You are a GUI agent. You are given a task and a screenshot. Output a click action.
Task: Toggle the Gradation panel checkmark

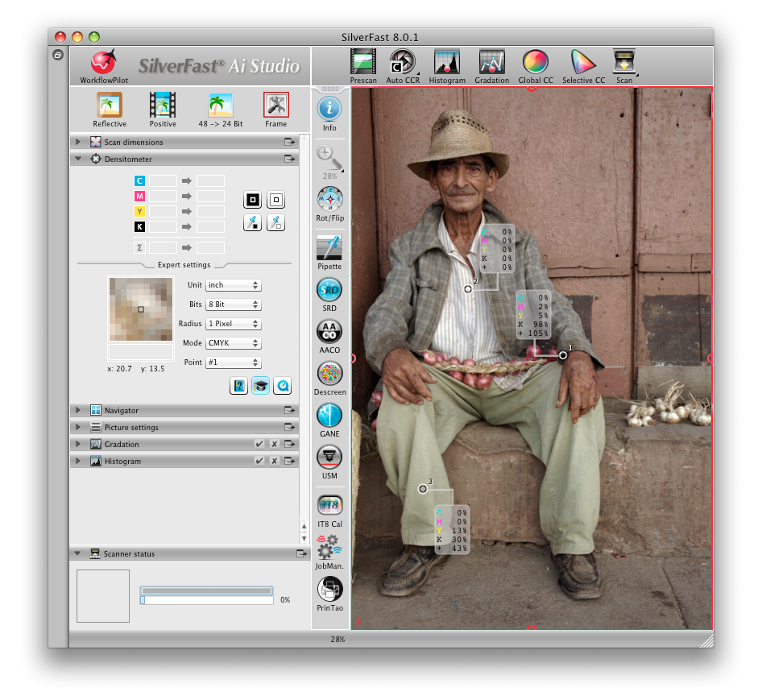(259, 445)
